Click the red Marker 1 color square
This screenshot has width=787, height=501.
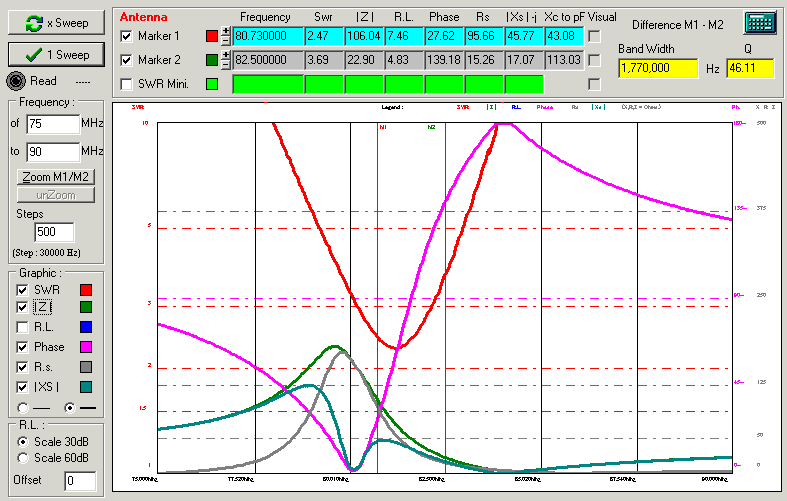[x=210, y=37]
